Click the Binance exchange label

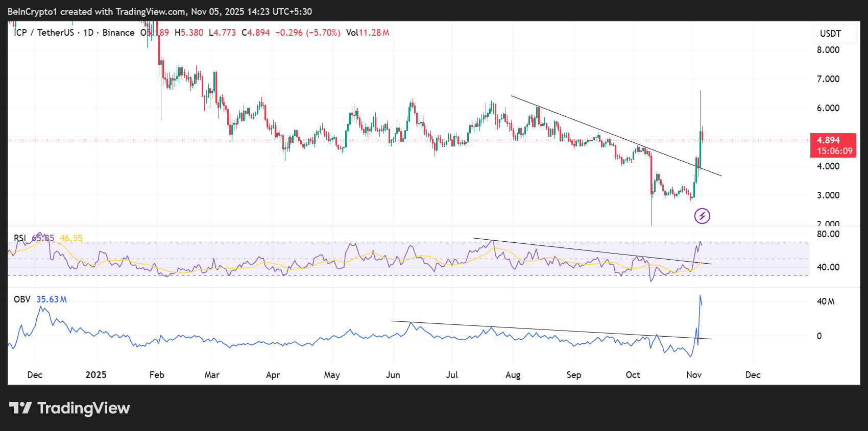[118, 33]
